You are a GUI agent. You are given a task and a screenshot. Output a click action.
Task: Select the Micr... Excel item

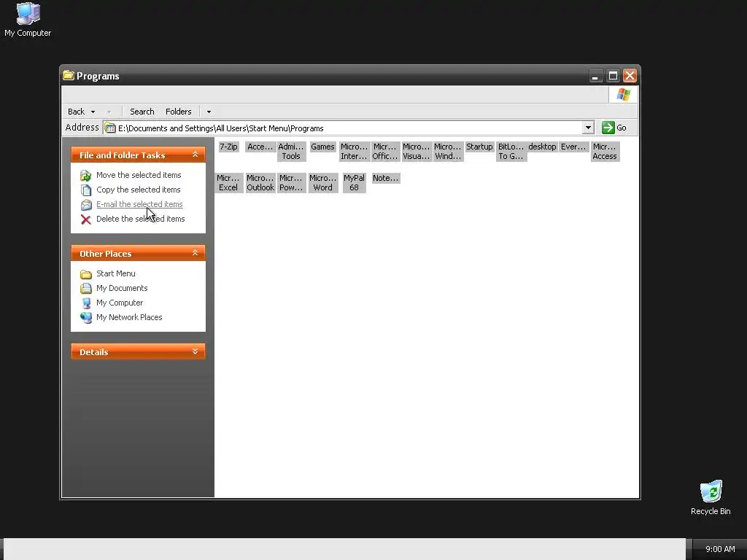pos(228,183)
